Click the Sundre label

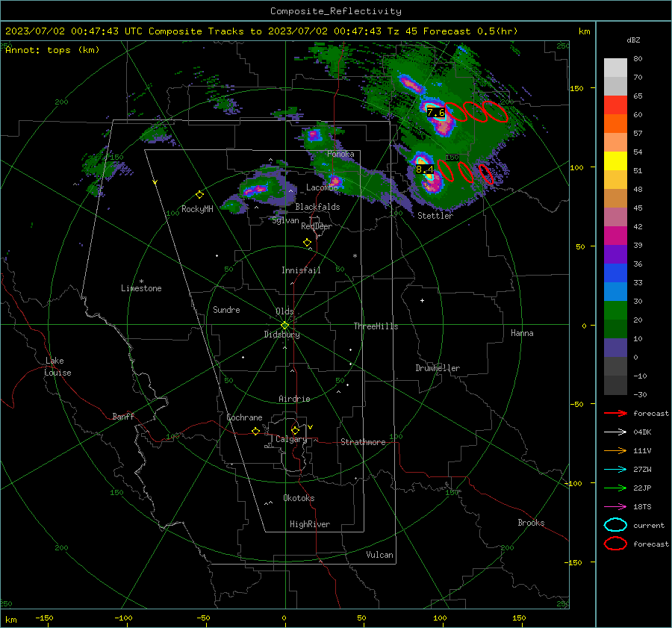[226, 309]
